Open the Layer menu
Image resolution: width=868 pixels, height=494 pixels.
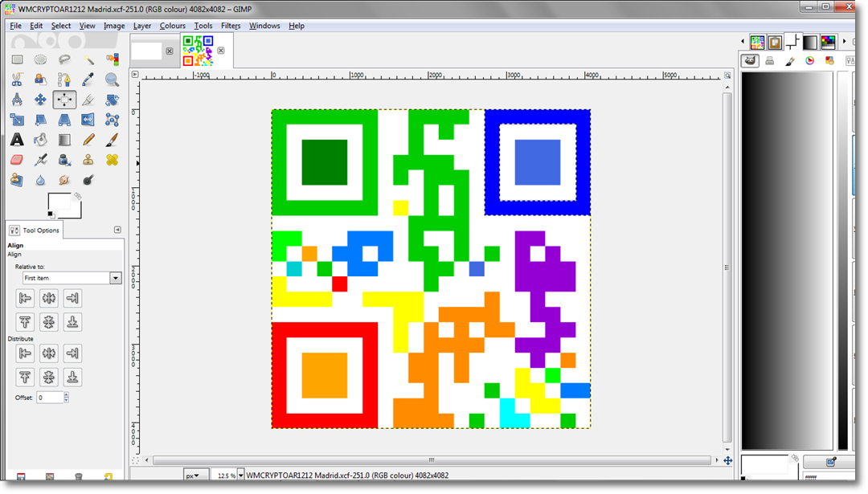[142, 26]
